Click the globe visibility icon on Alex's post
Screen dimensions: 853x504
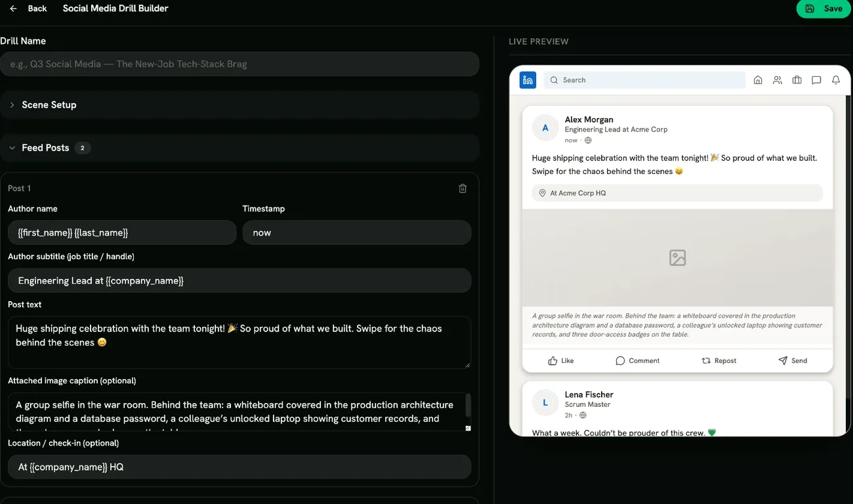[x=588, y=140]
